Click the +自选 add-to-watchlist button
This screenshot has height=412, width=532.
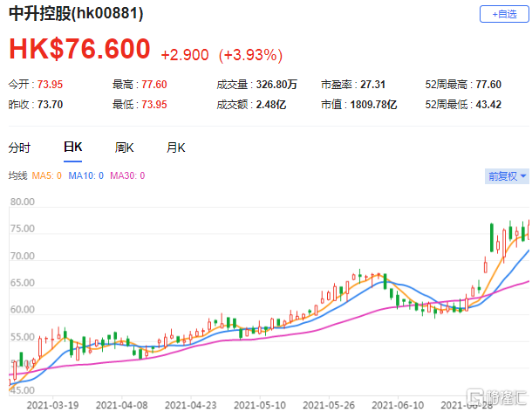pos(504,15)
